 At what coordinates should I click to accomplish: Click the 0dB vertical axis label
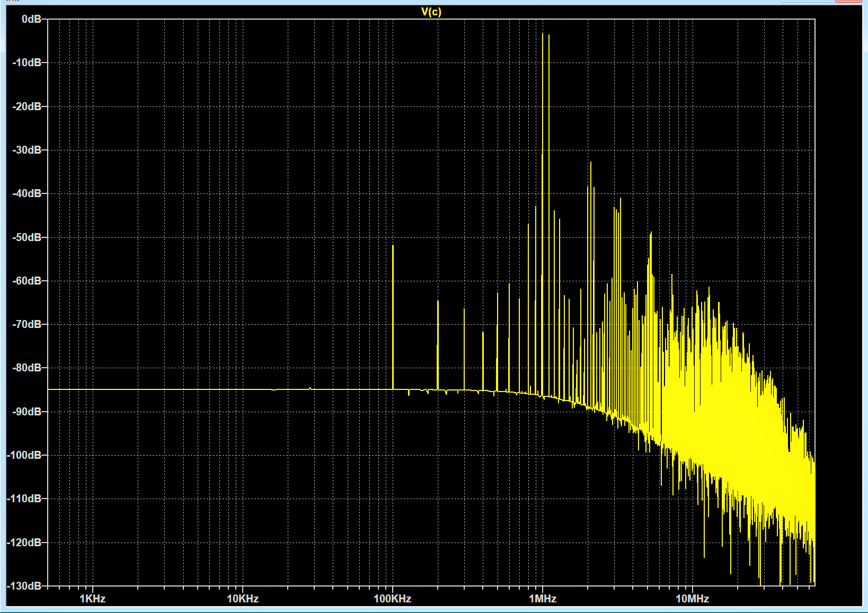31,19
